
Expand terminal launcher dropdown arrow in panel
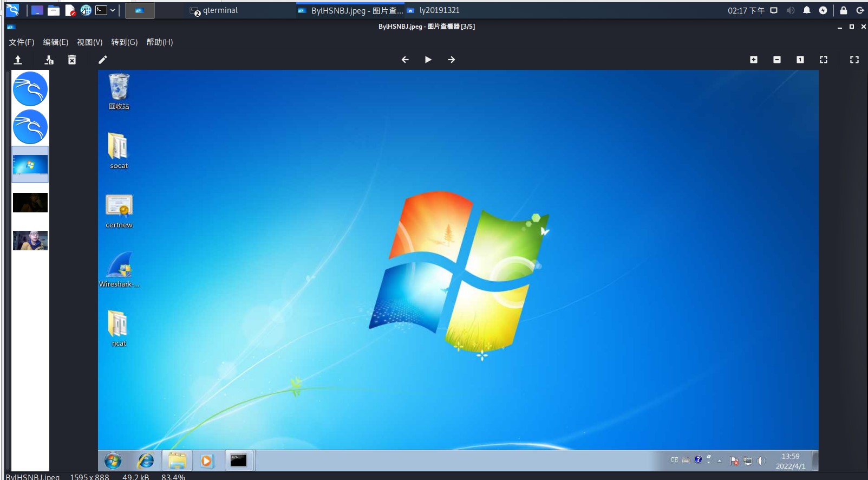coord(113,10)
